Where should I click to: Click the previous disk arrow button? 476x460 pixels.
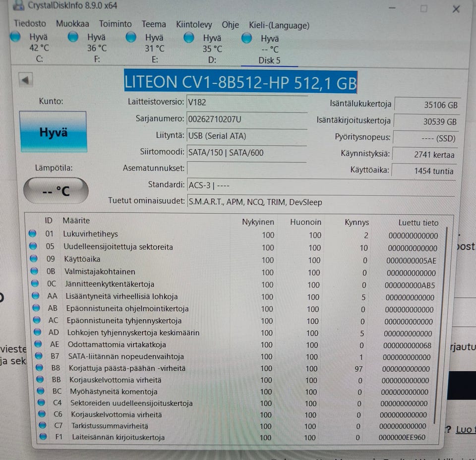(25, 80)
